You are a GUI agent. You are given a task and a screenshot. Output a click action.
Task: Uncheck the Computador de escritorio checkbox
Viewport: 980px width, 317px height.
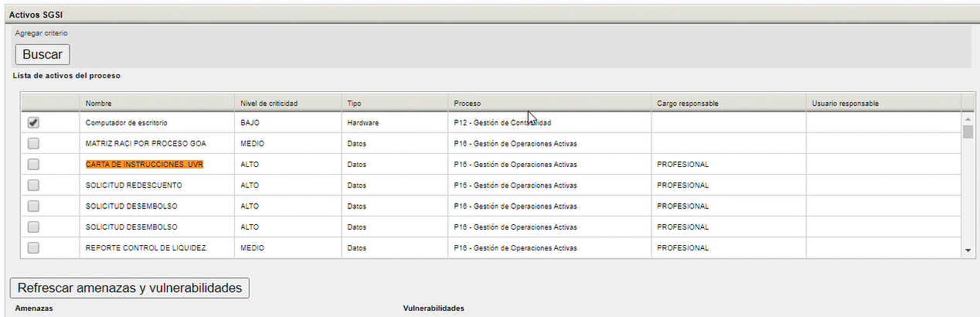click(x=33, y=122)
